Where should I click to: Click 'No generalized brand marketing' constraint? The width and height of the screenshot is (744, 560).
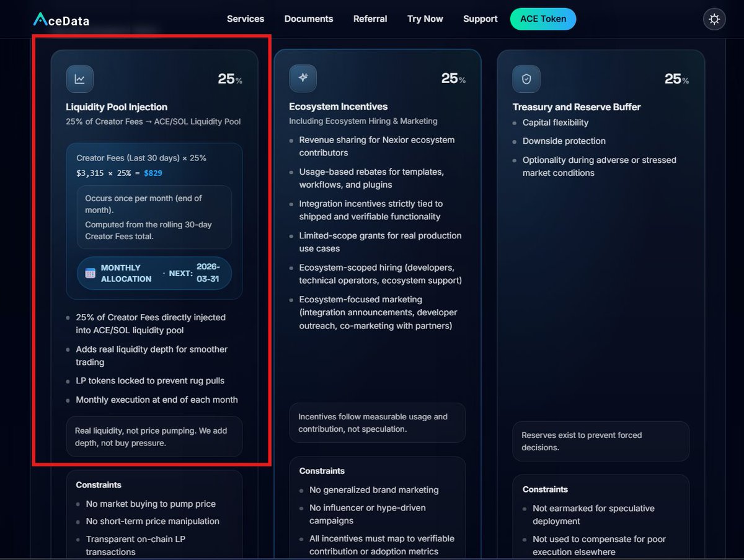[374, 490]
